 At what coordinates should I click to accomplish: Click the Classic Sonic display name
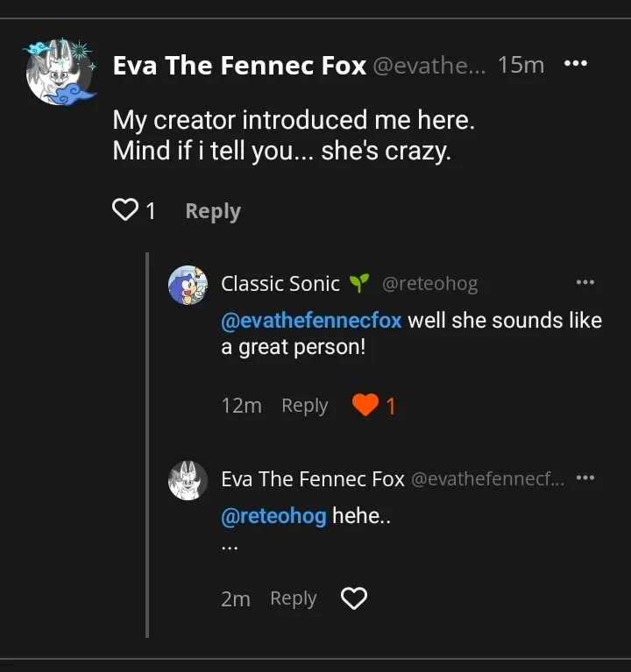(280, 283)
